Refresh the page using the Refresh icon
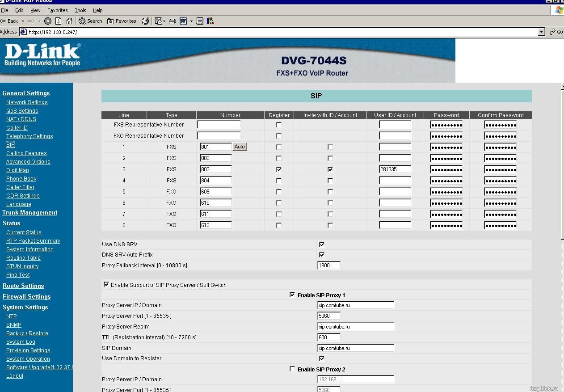 pyautogui.click(x=59, y=21)
